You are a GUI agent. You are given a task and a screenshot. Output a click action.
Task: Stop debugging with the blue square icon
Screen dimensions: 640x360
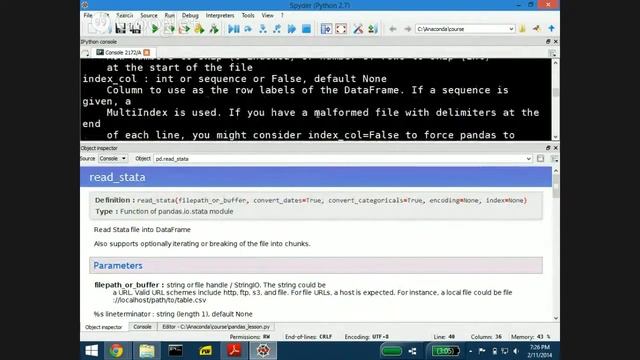pyautogui.click(x=306, y=29)
